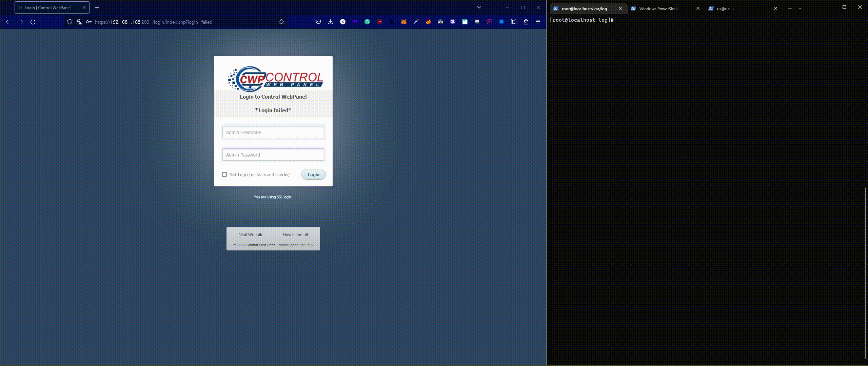Open the terminal new-tab profile dropdown
Screen dimensions: 868x366
coord(800,8)
